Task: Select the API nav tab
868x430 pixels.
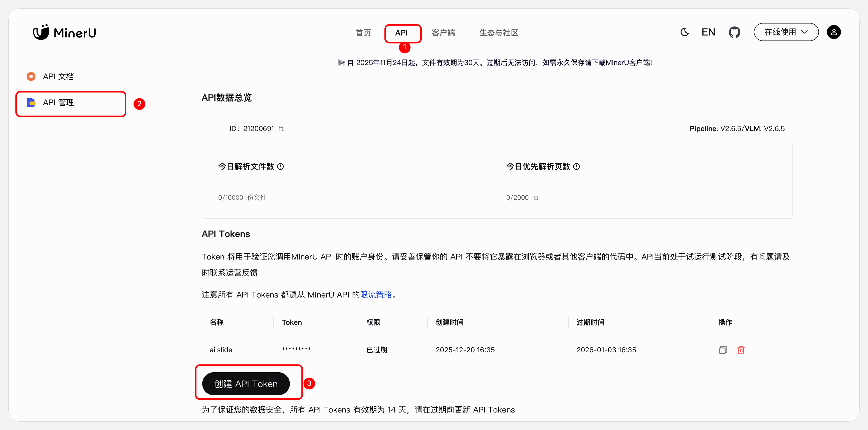Action: click(401, 33)
